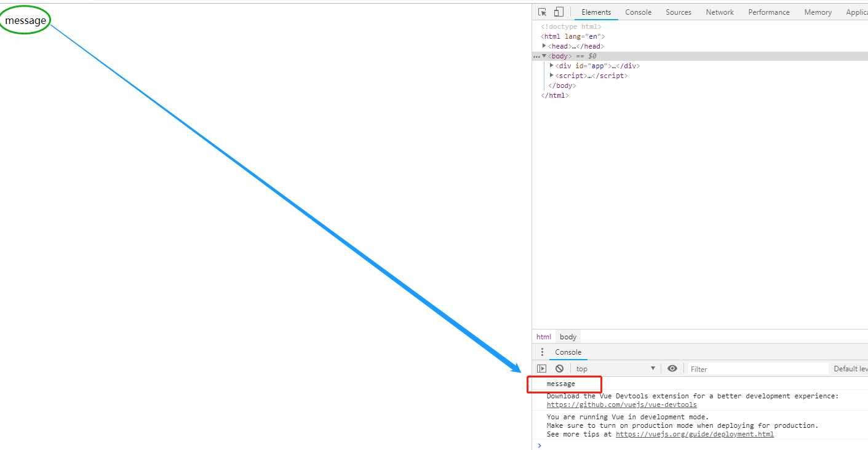868x450 pixels.
Task: Select the html breadcrumb
Action: pyautogui.click(x=544, y=337)
